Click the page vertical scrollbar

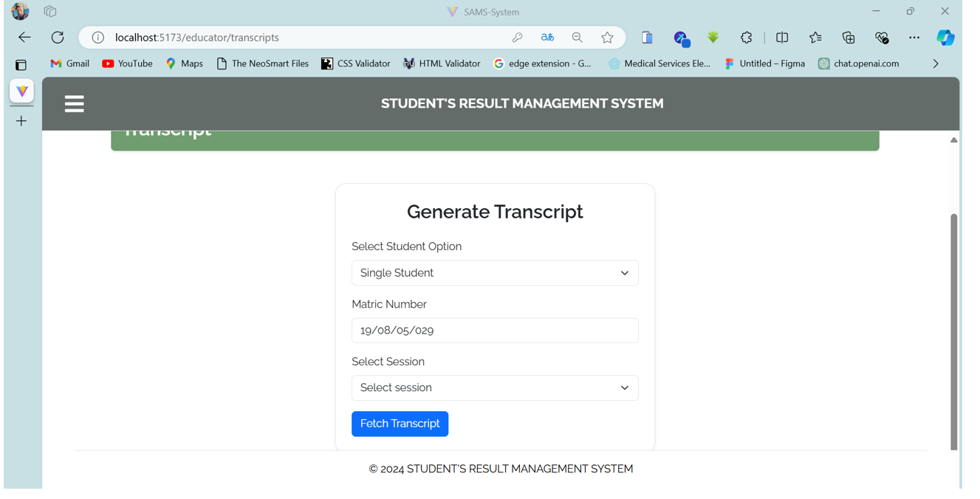tap(953, 331)
